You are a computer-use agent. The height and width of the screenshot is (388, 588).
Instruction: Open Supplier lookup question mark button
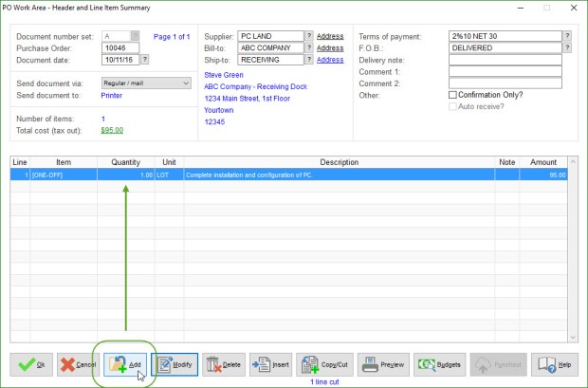coord(309,36)
